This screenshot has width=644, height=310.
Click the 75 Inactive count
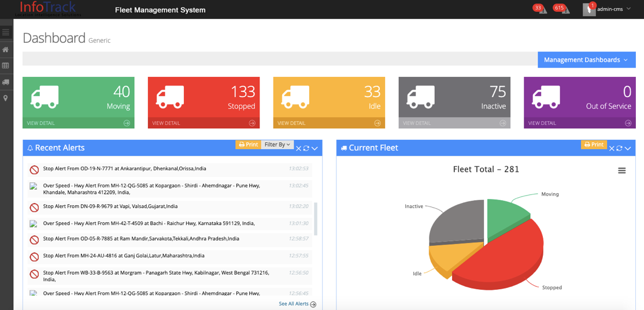pyautogui.click(x=497, y=91)
